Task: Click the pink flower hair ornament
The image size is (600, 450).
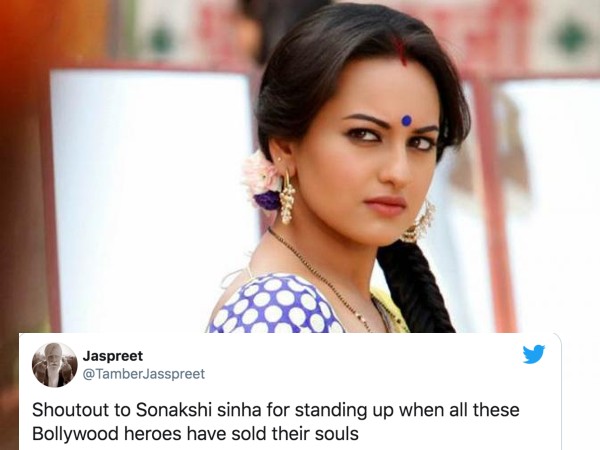Action: click(x=259, y=176)
